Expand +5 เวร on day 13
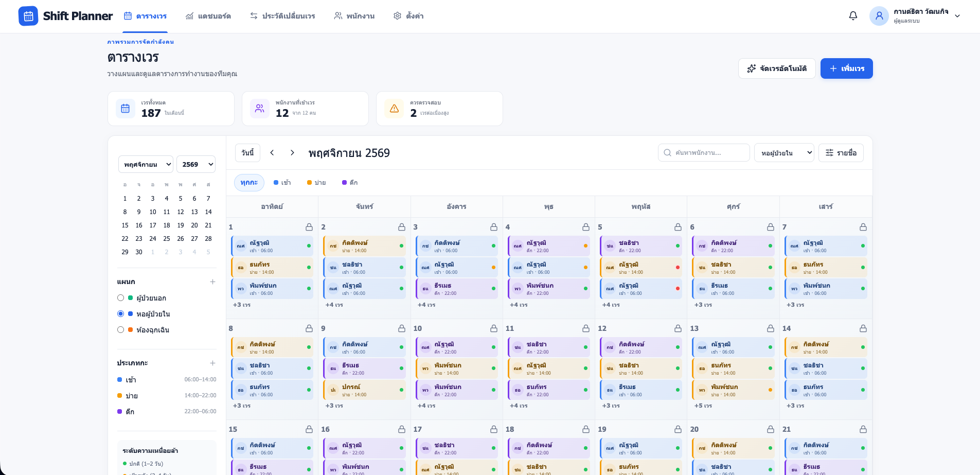The width and height of the screenshot is (980, 475). pyautogui.click(x=703, y=406)
